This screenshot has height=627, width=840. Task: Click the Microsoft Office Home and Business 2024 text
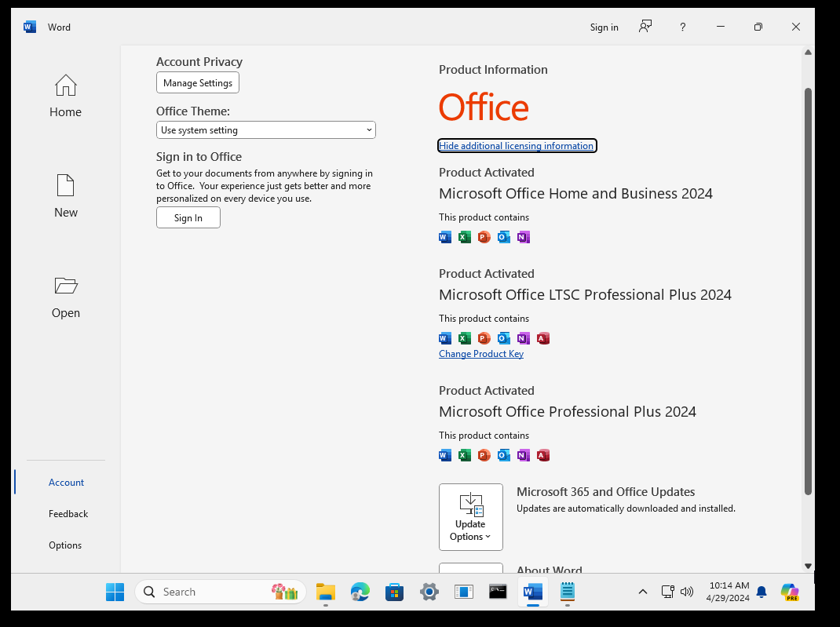[575, 193]
